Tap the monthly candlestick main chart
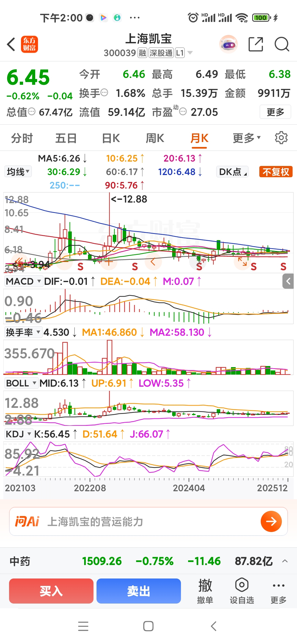Screen dimensions: 297x644 tap(148, 233)
